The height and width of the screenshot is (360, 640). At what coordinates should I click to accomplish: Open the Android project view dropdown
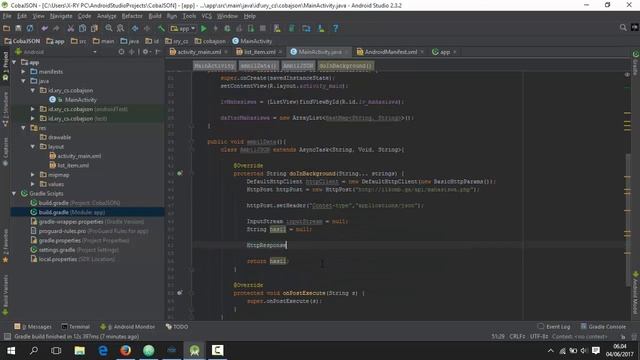(56, 52)
